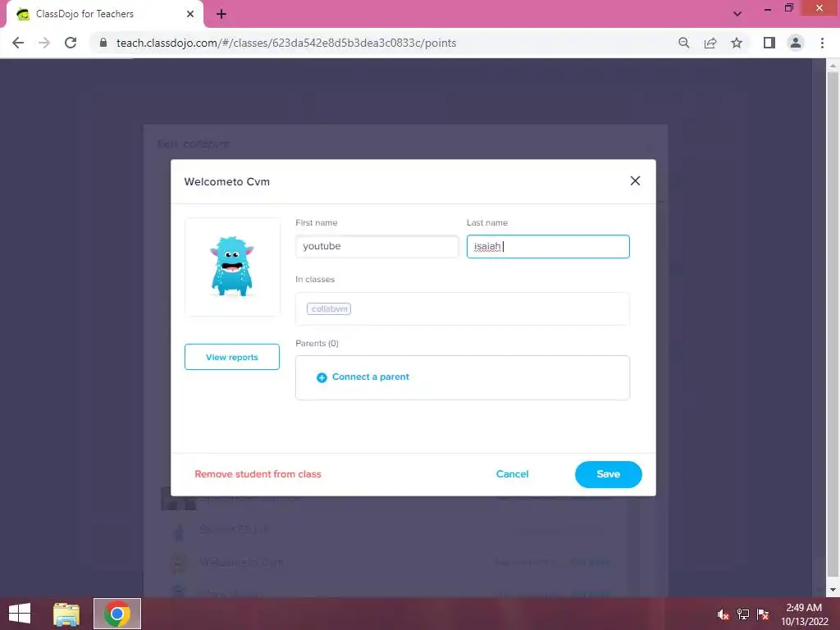Click the network tray icon
This screenshot has height=630, width=840.
tap(743, 614)
